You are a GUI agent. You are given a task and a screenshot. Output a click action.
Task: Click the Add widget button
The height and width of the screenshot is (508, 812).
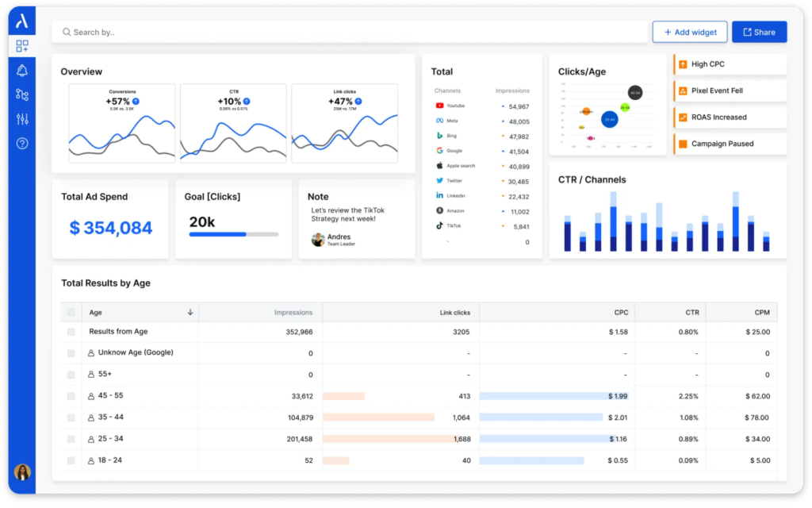pyautogui.click(x=690, y=32)
